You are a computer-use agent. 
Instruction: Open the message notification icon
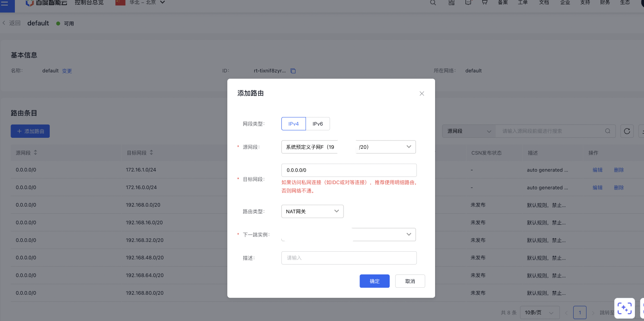[x=468, y=2]
